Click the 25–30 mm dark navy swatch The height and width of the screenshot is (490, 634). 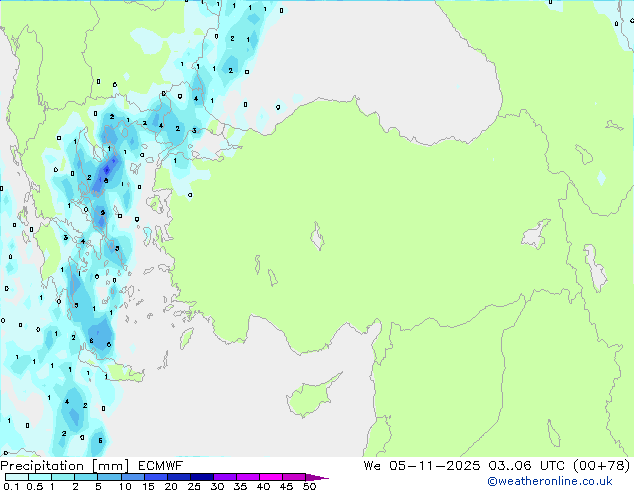point(201,477)
